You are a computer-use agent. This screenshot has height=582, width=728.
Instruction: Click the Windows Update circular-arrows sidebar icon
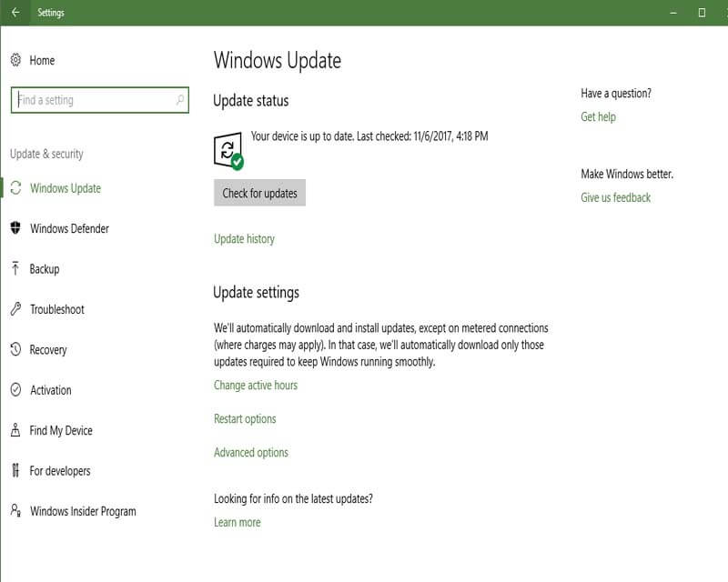(15, 188)
